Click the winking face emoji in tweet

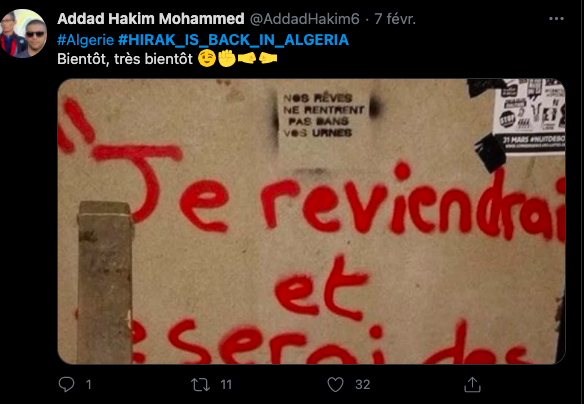coord(207,58)
